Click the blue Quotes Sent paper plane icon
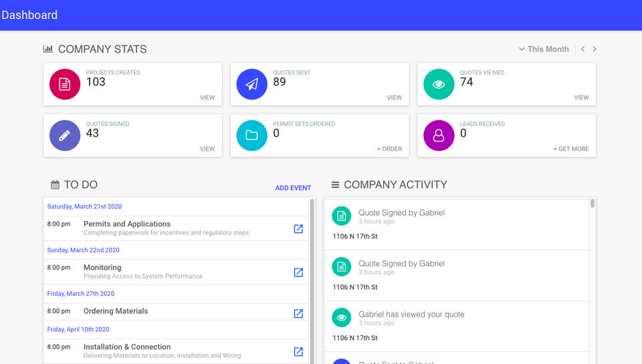The width and height of the screenshot is (642, 364). tap(252, 84)
